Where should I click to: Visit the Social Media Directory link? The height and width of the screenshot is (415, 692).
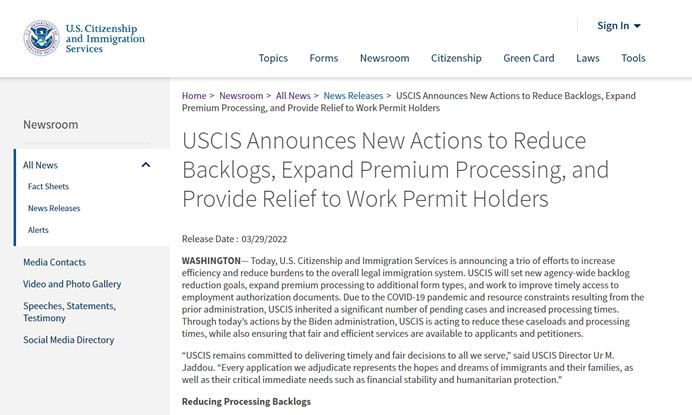[68, 340]
